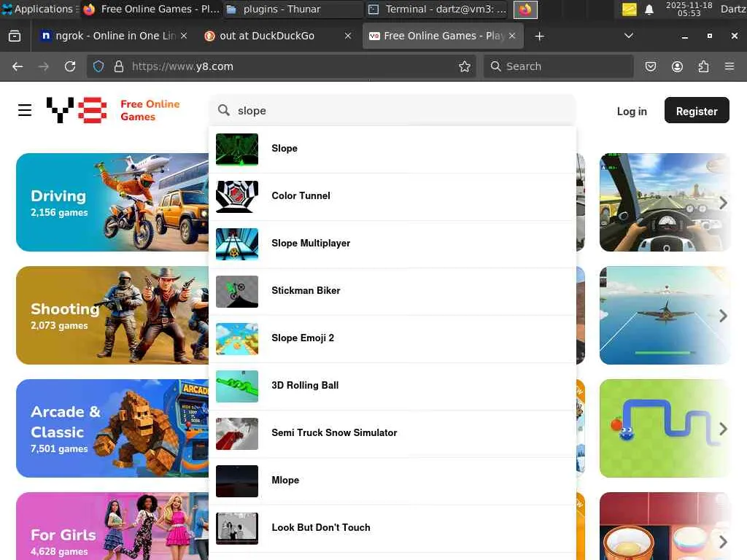Open the Firefox View icon
747x560 pixels.
coord(15,36)
